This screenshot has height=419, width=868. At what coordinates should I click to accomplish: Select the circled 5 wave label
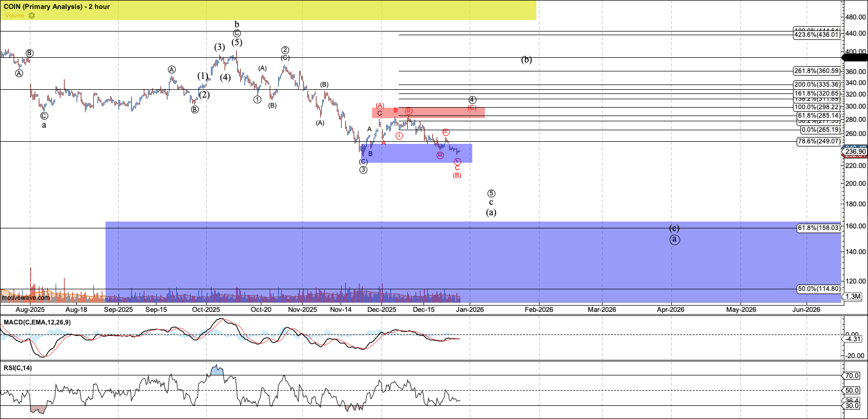[x=491, y=193]
